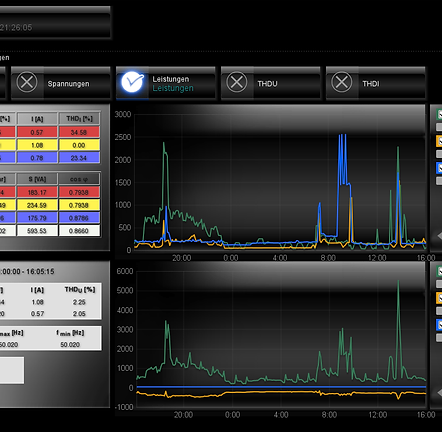Click the grey arrow beside the lower chart
This screenshot has height=432, width=442.
click(440, 393)
